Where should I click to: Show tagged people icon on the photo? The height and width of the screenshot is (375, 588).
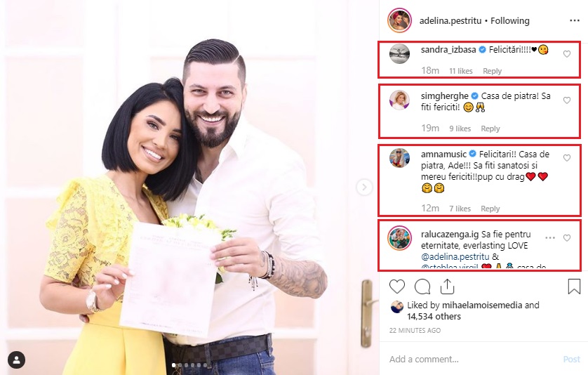[17, 360]
